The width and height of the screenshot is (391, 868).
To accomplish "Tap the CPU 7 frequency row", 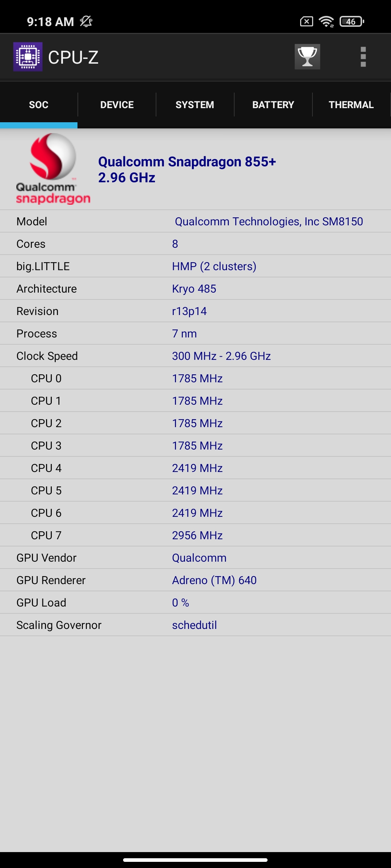I will pyautogui.click(x=195, y=535).
